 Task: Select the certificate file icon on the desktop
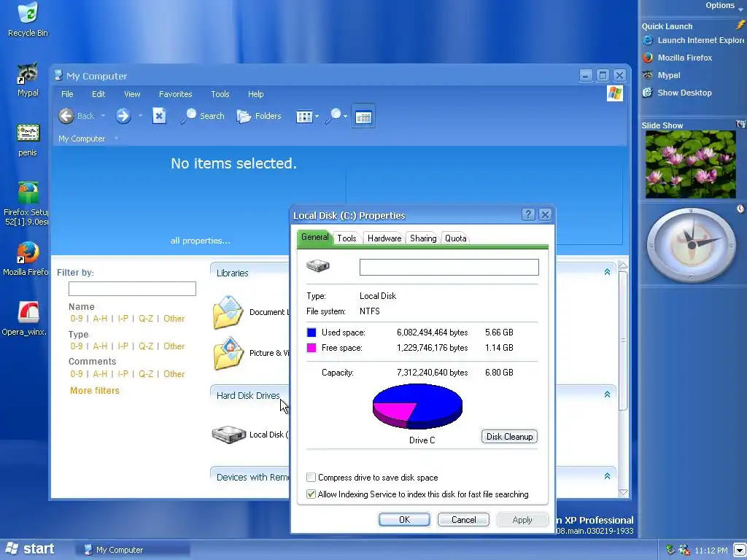(x=28, y=133)
